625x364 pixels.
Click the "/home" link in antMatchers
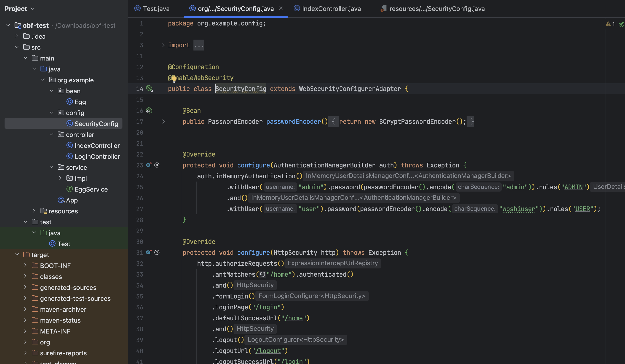279,275
